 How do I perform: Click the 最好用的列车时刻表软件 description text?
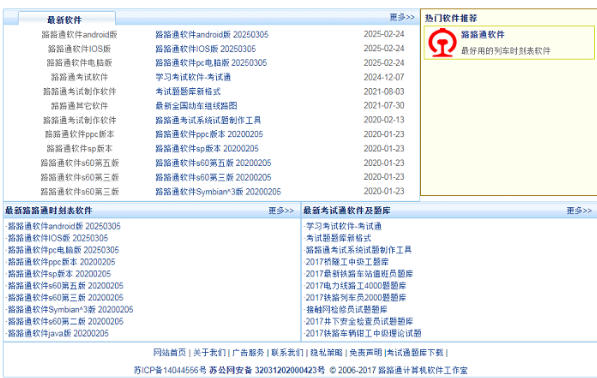506,51
